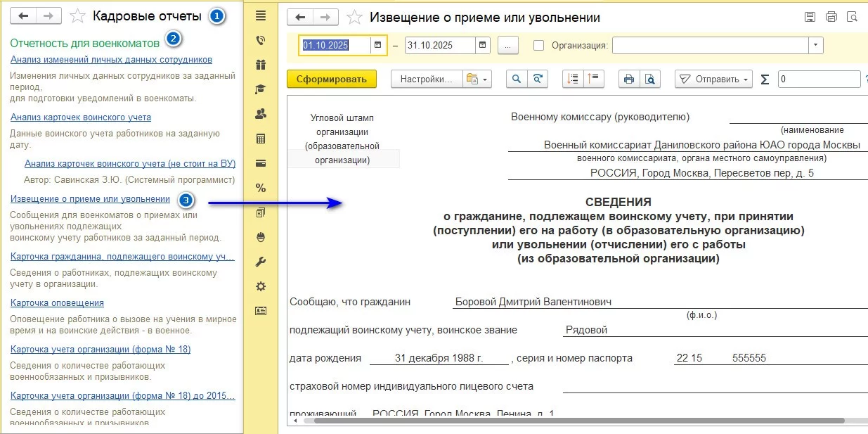Toggle the favorites star next to Кадровые отчеты
This screenshot has width=868, height=434.
point(77,15)
